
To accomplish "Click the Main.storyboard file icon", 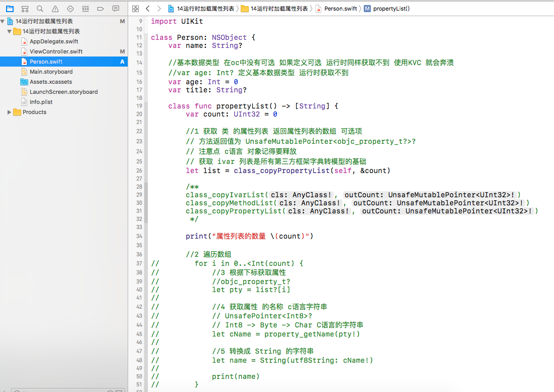I will pyautogui.click(x=24, y=72).
